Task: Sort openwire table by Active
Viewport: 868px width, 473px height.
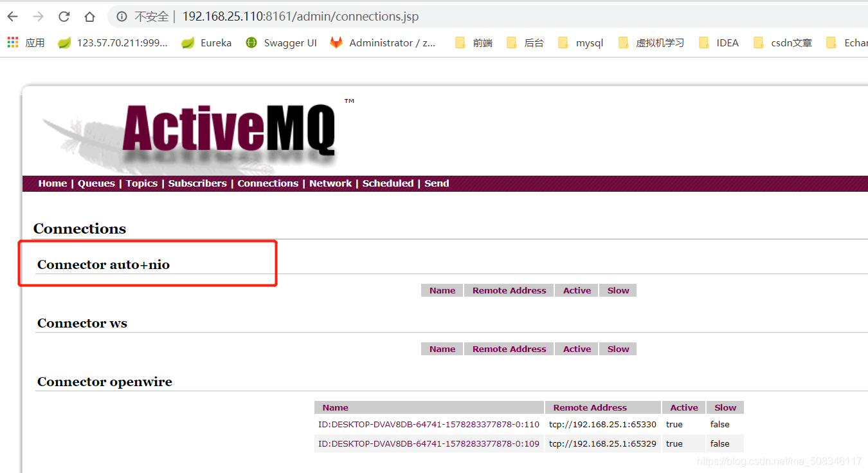Action: (684, 408)
